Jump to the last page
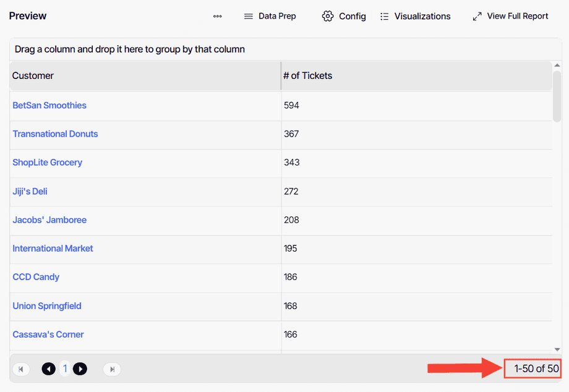 coord(112,369)
